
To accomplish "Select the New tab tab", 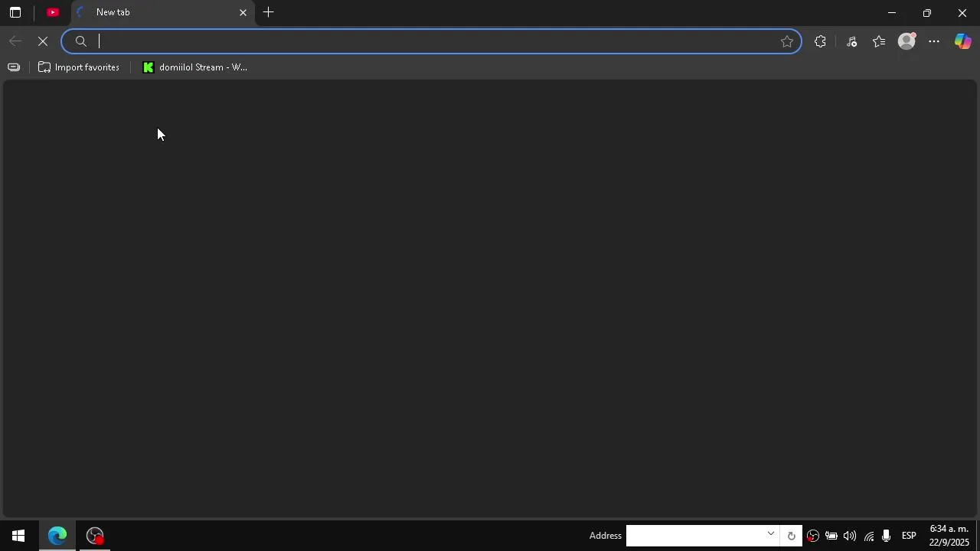I will (x=163, y=12).
